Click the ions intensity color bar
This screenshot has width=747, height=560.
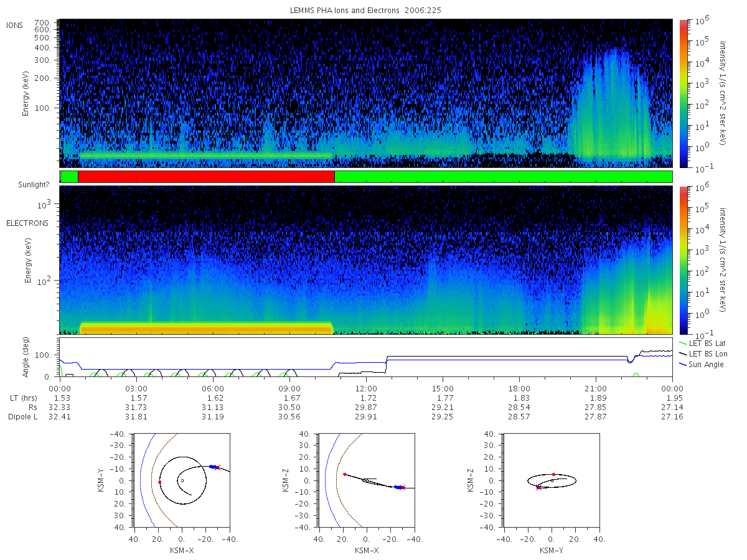[683, 93]
